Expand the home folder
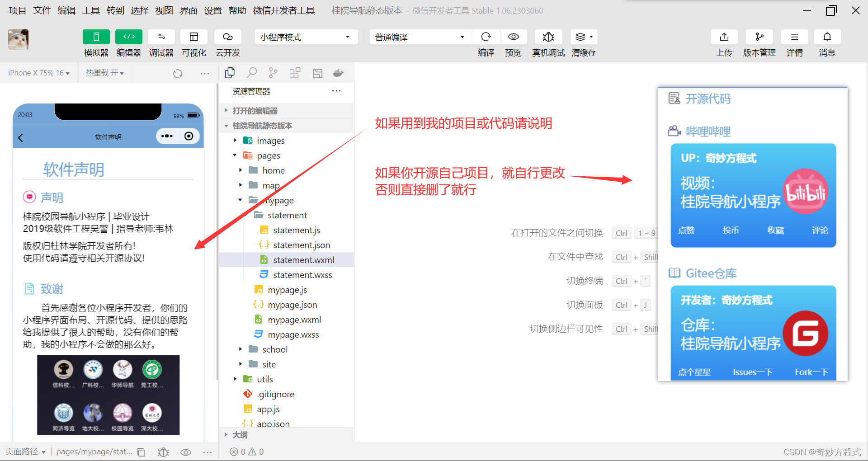This screenshot has height=461, width=868. click(287, 170)
